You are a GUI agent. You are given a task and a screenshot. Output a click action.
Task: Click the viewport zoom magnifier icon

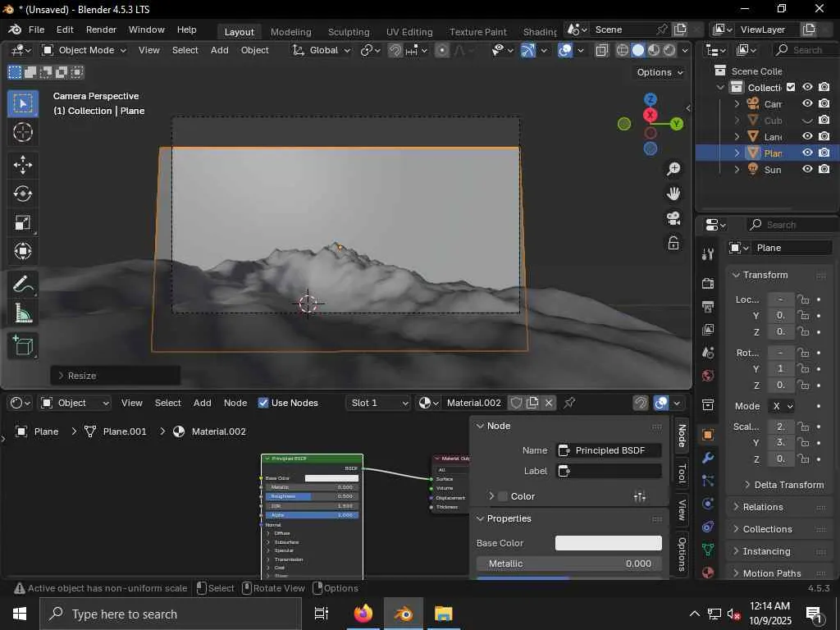pos(673,169)
